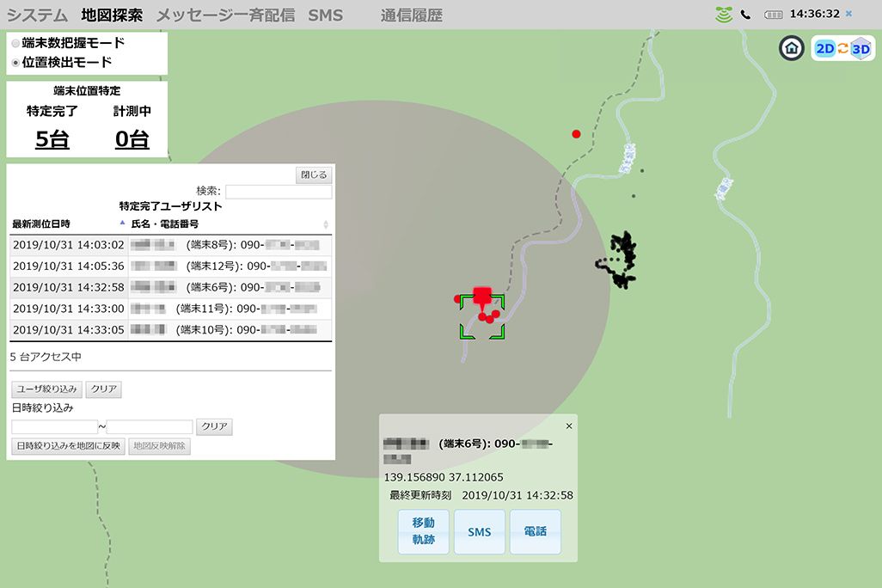This screenshot has height=588, width=882.
Task: Click the red square device marker
Action: point(482,296)
